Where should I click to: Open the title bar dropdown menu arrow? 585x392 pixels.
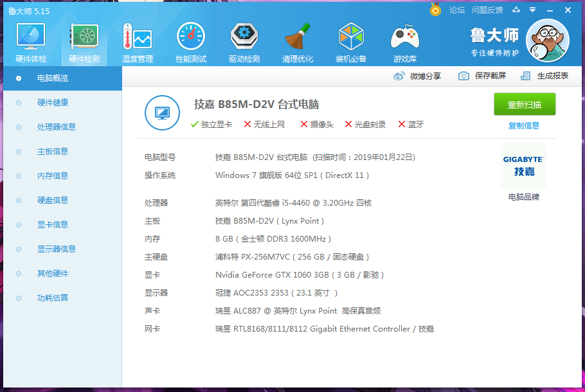tap(532, 10)
